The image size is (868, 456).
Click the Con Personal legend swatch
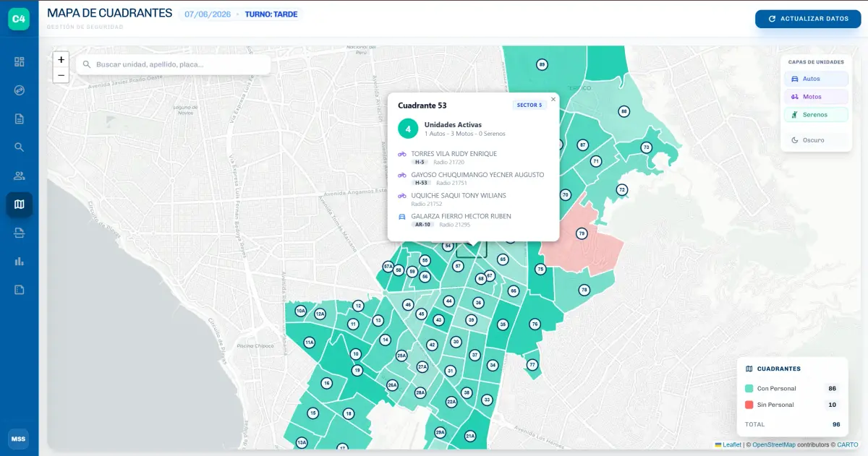[x=749, y=389]
